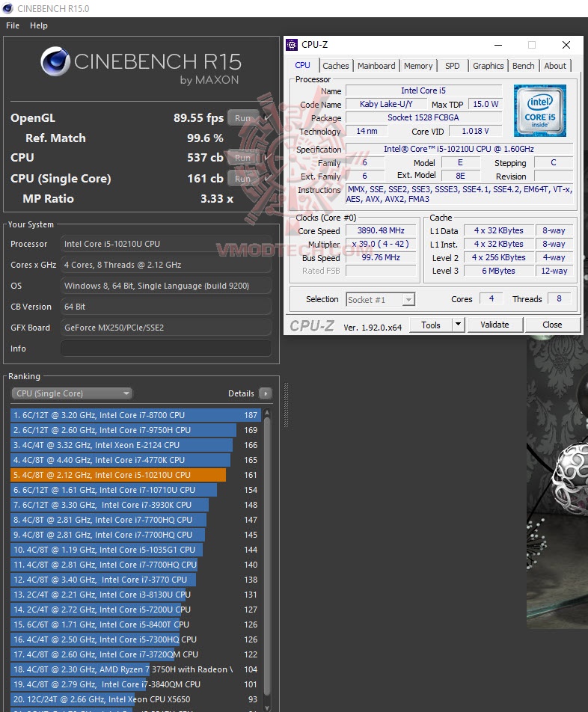Click the ranking list vertical scrollbar
This screenshot has height=712, width=588.
267,556
